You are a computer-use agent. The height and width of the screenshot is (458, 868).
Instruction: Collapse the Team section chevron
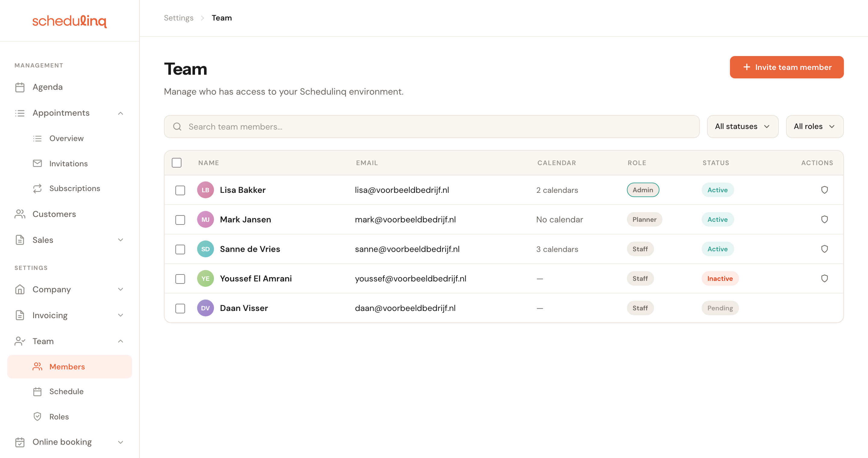121,341
